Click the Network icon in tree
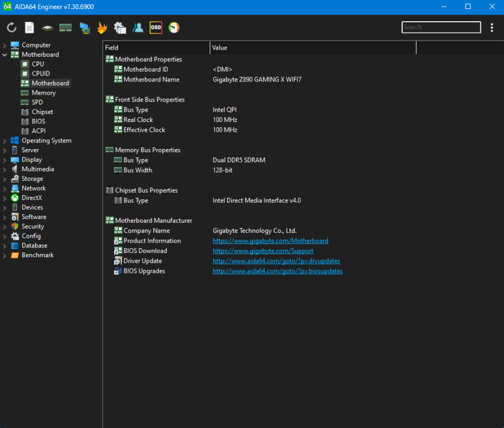The image size is (504, 428). (14, 188)
